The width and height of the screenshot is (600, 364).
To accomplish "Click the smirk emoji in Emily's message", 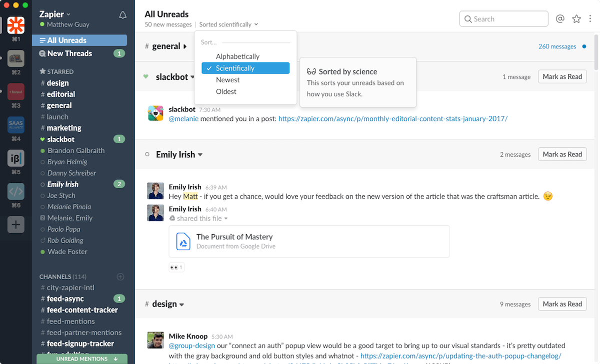I will pos(548,196).
